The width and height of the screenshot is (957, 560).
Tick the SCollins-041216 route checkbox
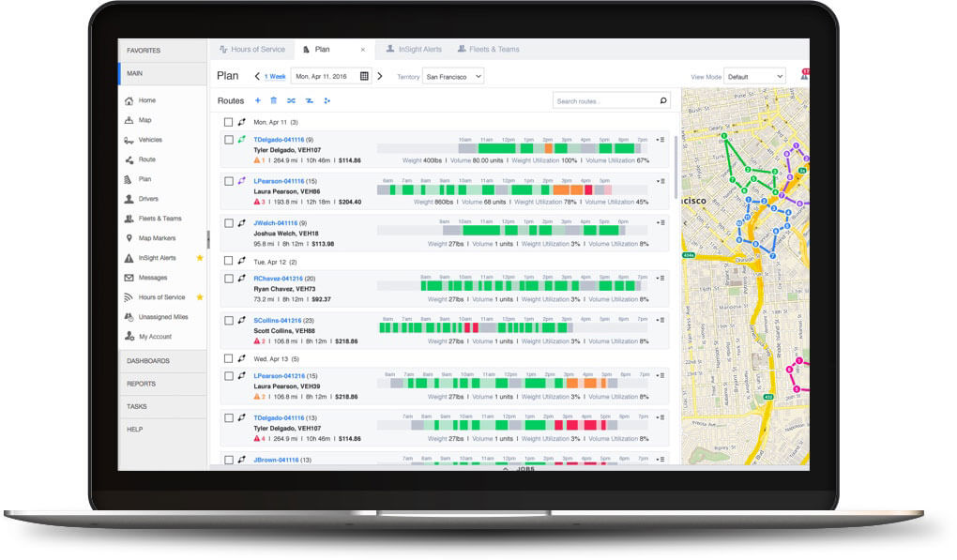pos(229,320)
